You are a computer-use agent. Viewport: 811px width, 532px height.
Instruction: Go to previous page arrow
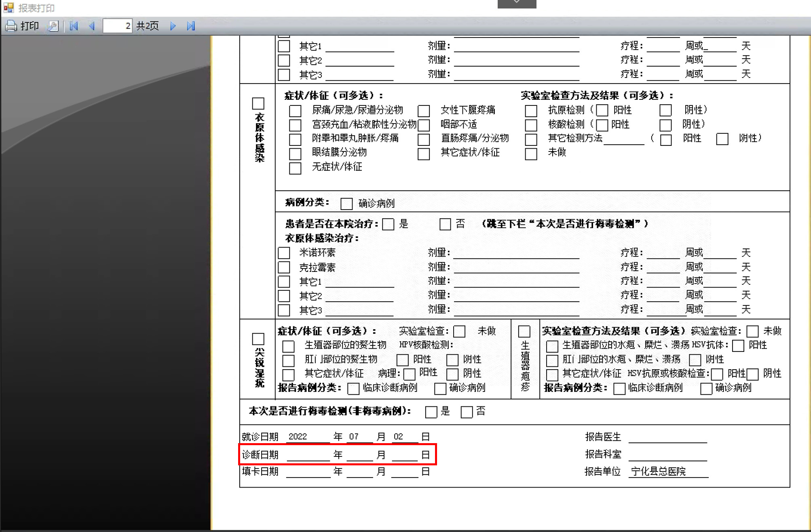coord(92,26)
